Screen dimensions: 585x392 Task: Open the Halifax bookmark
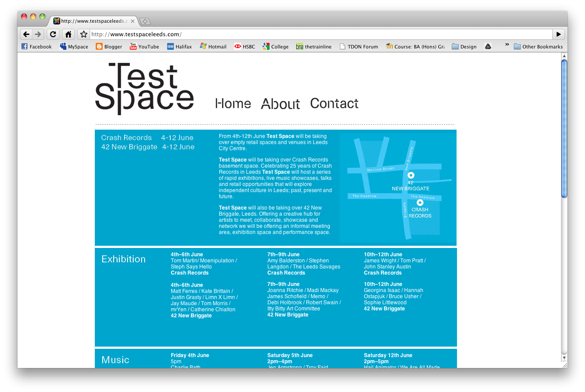180,46
